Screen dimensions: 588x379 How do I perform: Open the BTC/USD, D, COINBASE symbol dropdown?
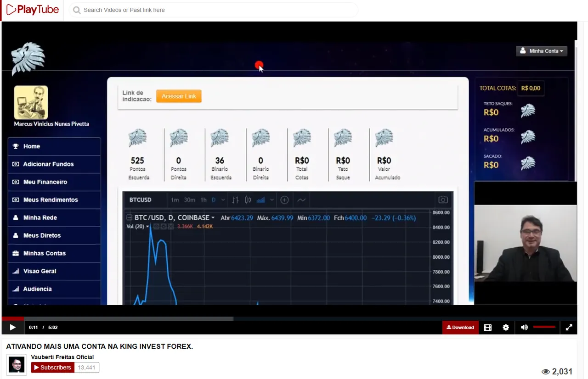(x=213, y=218)
